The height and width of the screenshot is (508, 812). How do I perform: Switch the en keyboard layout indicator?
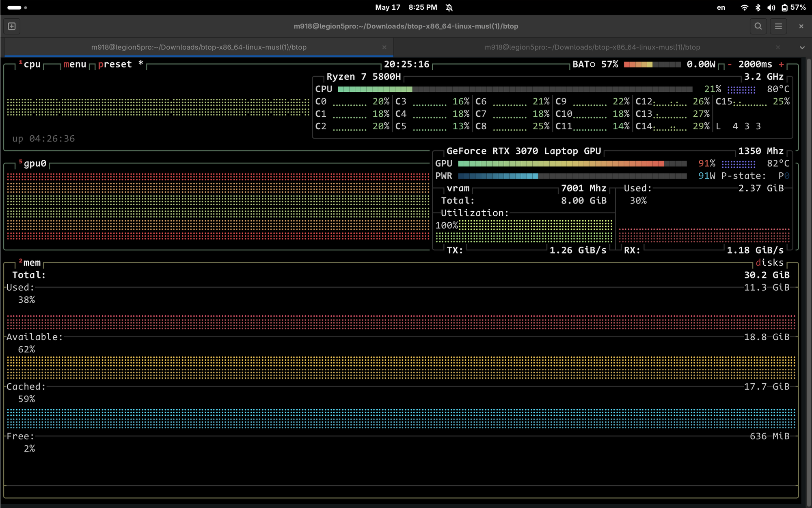[x=721, y=7]
